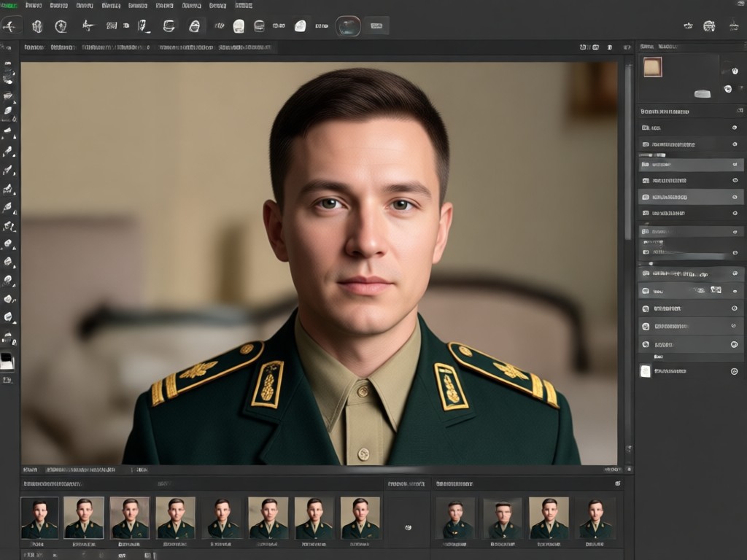747x560 pixels.
Task: Open the green-tinted menu bar item
Action: [9, 5]
